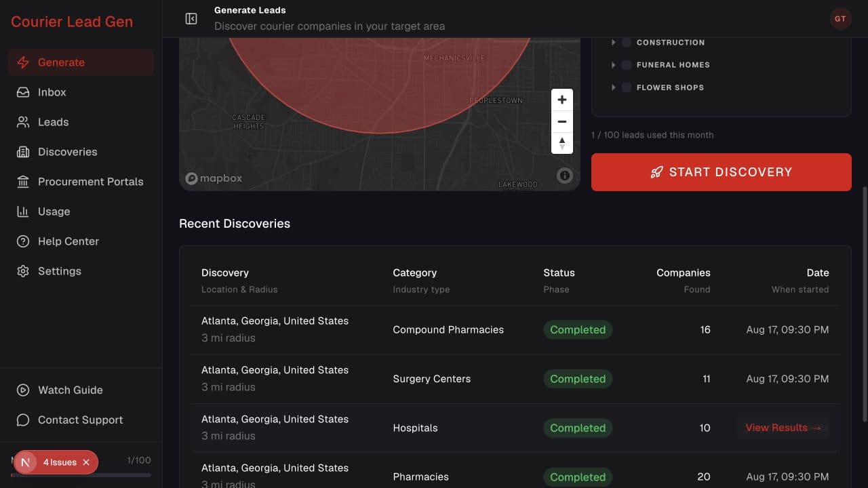Open the Generate menu item

click(x=81, y=62)
